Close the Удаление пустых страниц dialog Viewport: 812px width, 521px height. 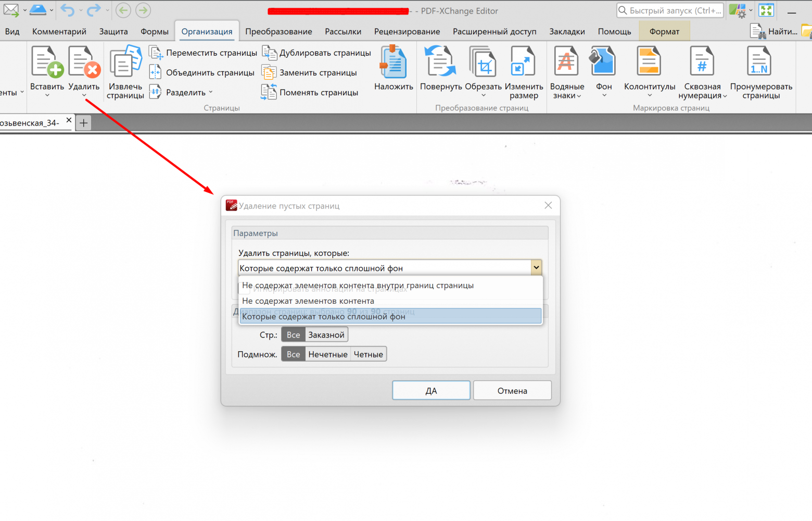click(x=548, y=205)
